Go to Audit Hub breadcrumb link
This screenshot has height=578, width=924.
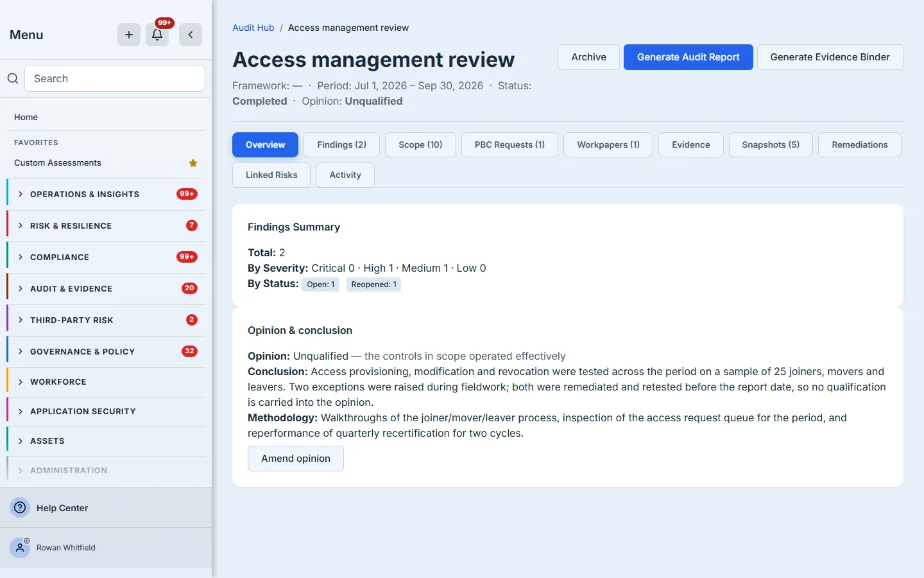pyautogui.click(x=253, y=28)
